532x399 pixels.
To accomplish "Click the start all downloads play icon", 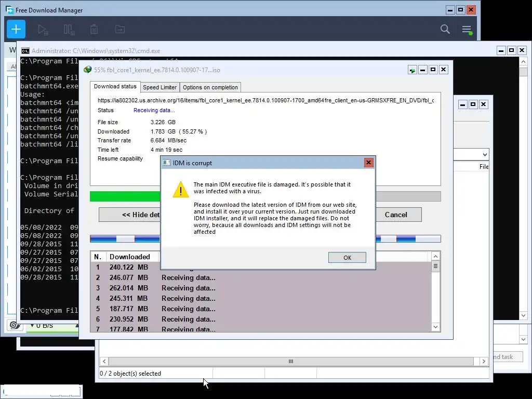I will pos(43,30).
